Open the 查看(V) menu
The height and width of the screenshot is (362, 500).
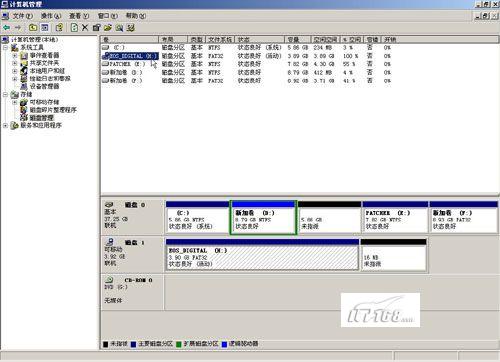79,16
